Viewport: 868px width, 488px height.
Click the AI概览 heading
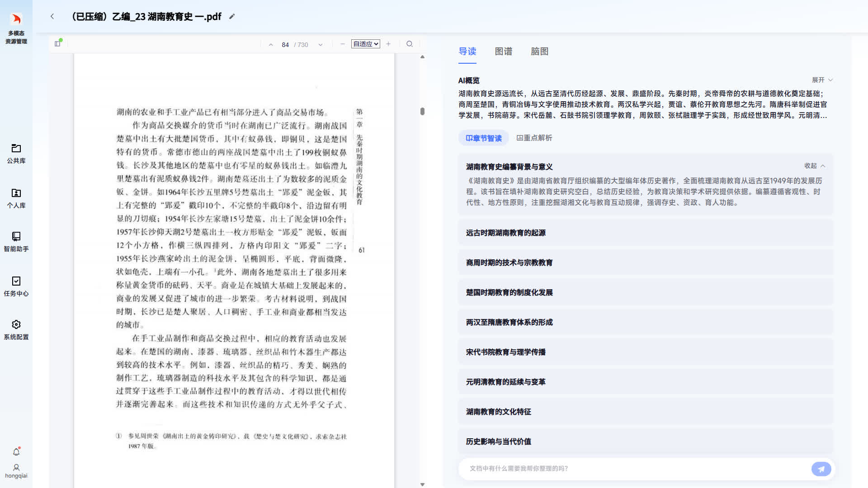[x=469, y=80]
